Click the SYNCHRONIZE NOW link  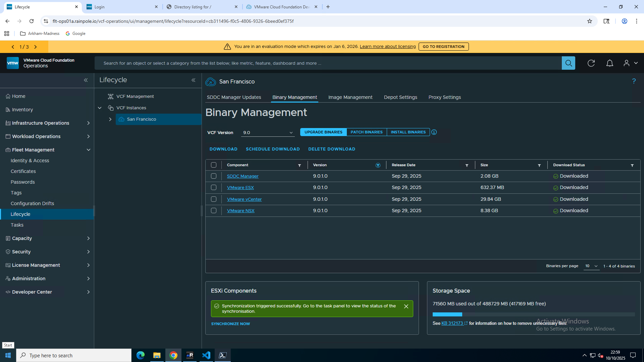pos(230,324)
